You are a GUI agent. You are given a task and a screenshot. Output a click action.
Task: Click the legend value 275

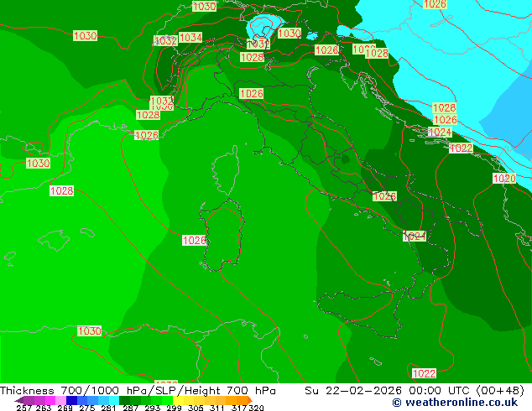click(87, 408)
